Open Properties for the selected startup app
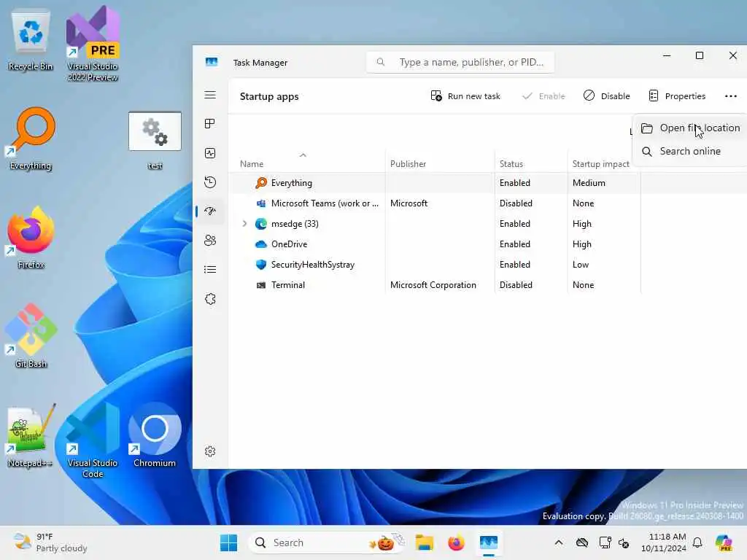 [677, 96]
